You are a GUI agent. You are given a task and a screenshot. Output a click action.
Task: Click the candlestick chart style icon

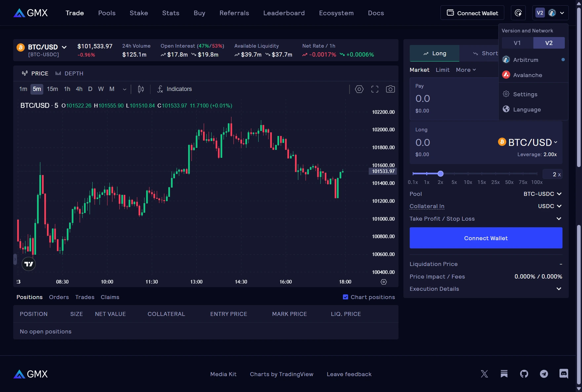point(141,89)
